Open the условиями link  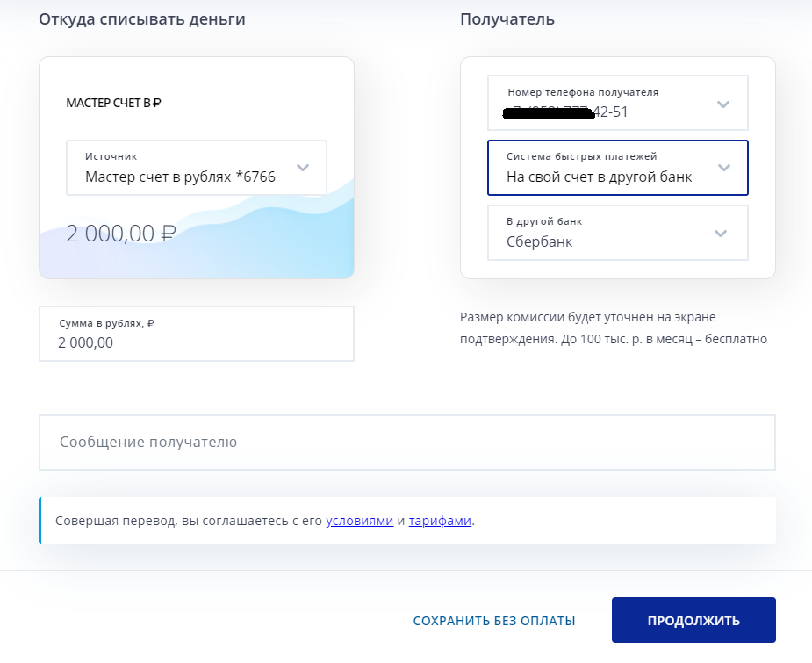(359, 521)
